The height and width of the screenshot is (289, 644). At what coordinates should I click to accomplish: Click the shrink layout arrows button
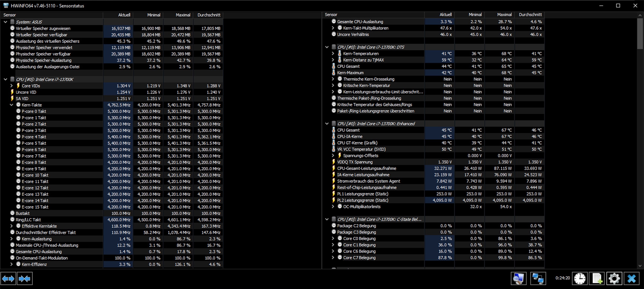(25, 279)
